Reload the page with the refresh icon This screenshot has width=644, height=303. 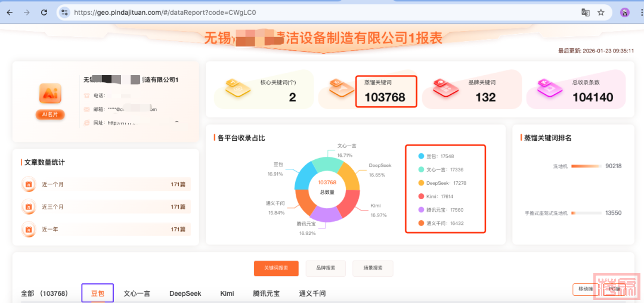click(44, 12)
